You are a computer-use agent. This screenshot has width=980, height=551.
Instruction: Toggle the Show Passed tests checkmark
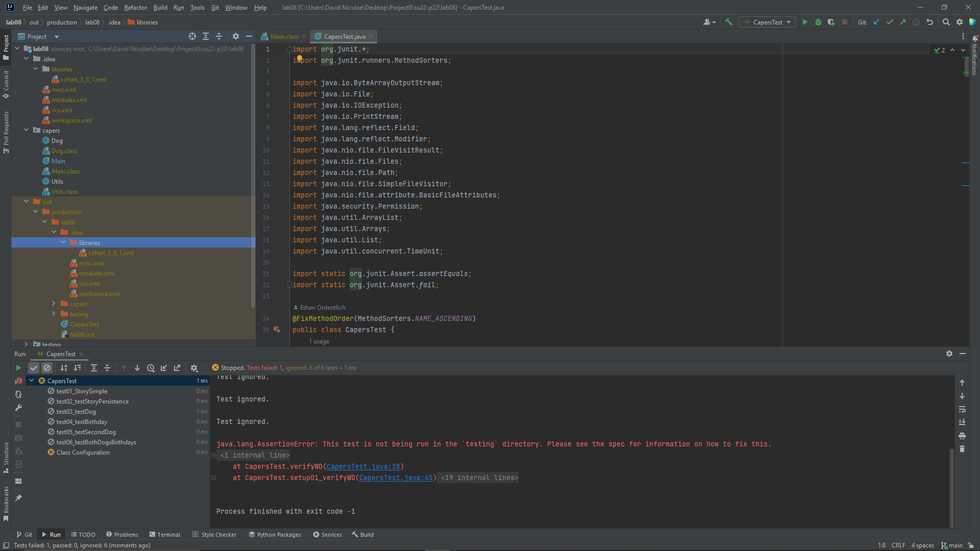[x=34, y=368]
